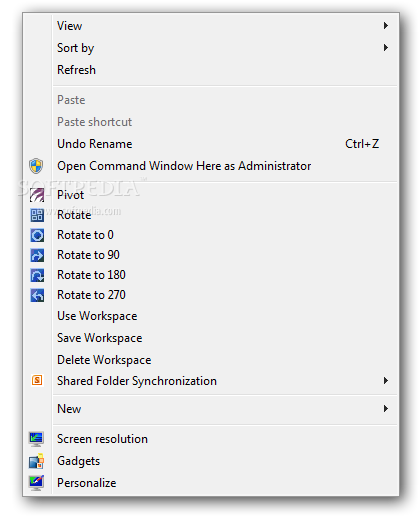The image size is (420, 517).
Task: Choose Rotate to 270
Action: pos(211,295)
